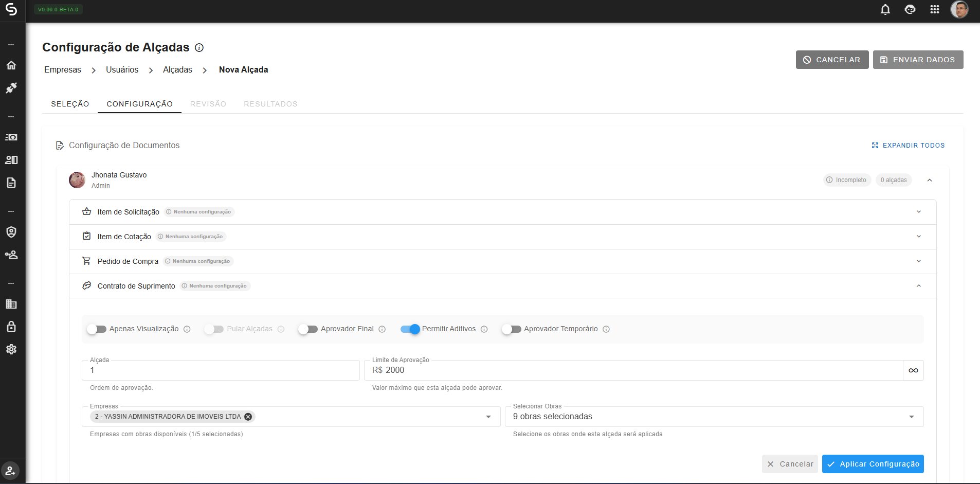Image resolution: width=980 pixels, height=484 pixels.
Task: Click the Item de Solicitação basket icon
Action: [86, 211]
